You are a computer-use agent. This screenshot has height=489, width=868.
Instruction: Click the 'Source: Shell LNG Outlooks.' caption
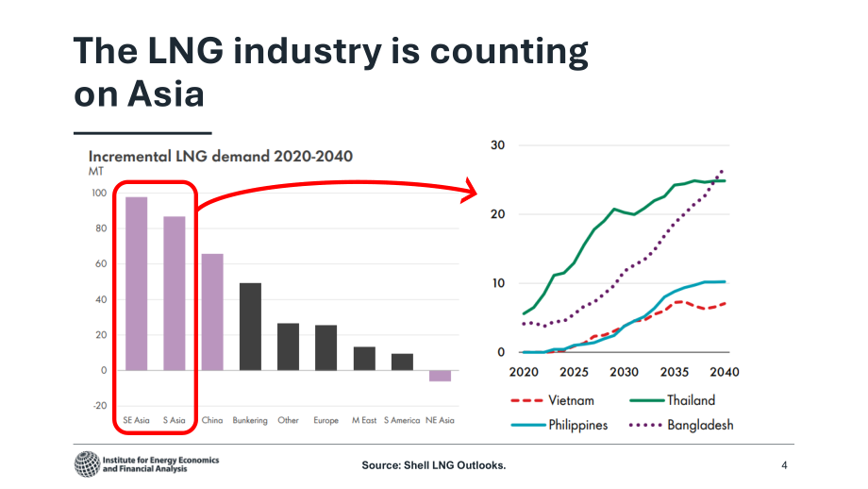(x=434, y=465)
